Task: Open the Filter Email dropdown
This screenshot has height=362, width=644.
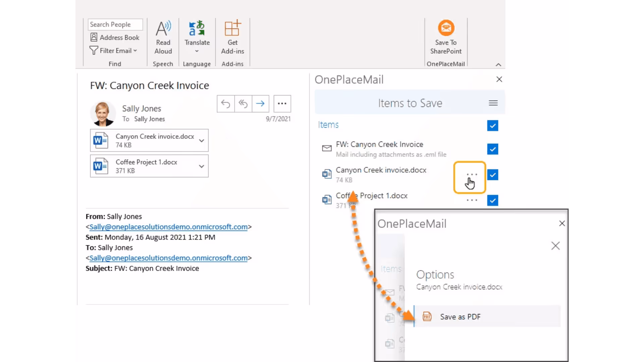Action: coord(113,51)
